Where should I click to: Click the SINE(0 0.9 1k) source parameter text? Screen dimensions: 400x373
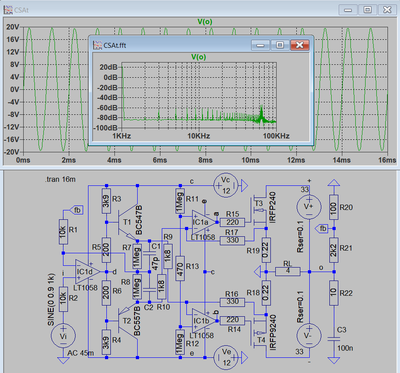click(51, 300)
